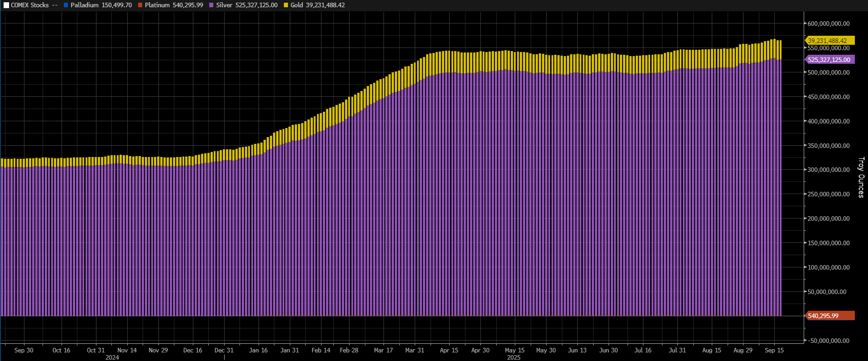Click the yellow 39,231,488.42 axis value tag
This screenshot has height=361, width=868.
[x=830, y=41]
